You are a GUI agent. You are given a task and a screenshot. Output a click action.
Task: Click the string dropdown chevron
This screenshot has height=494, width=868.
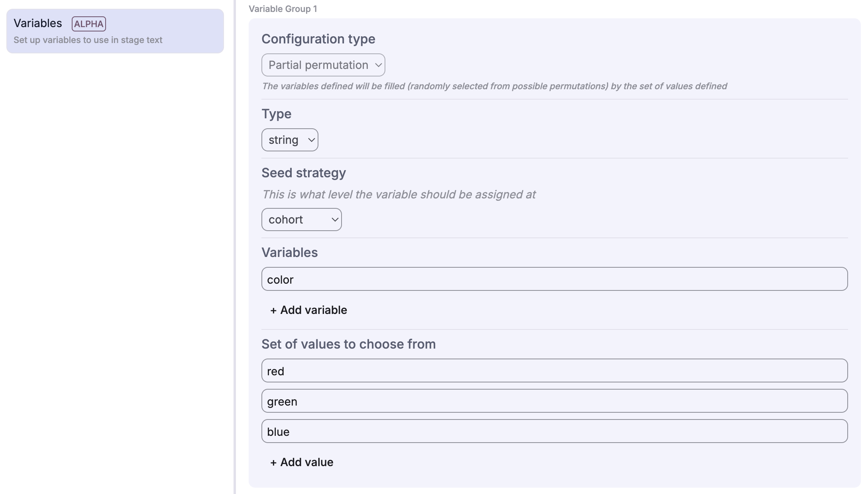pos(310,139)
